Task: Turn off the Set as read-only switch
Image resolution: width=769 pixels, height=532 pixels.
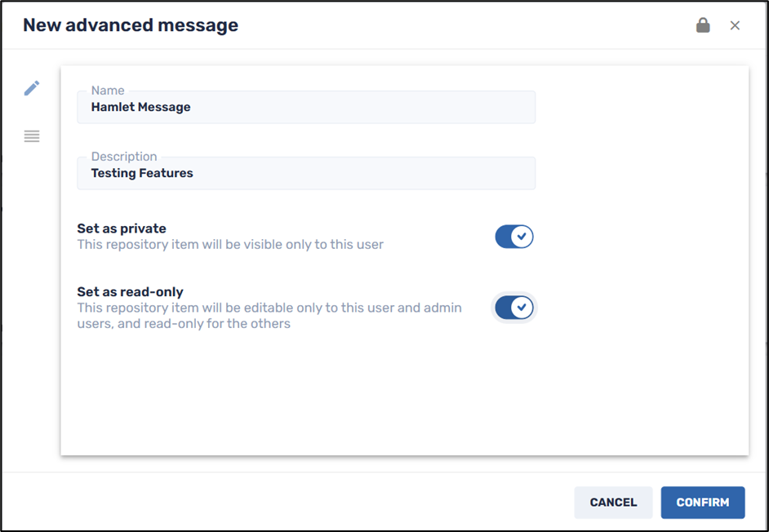Action: (x=514, y=308)
